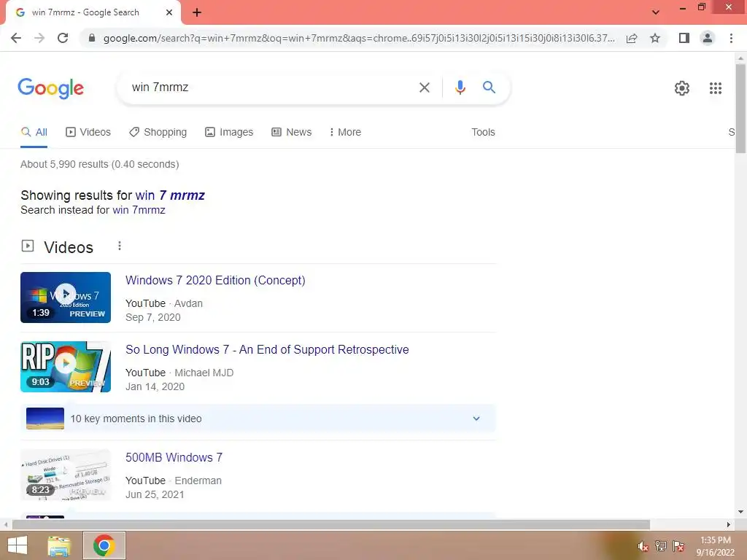Follow the corrected 'win 7 mrmz' link

click(170, 195)
